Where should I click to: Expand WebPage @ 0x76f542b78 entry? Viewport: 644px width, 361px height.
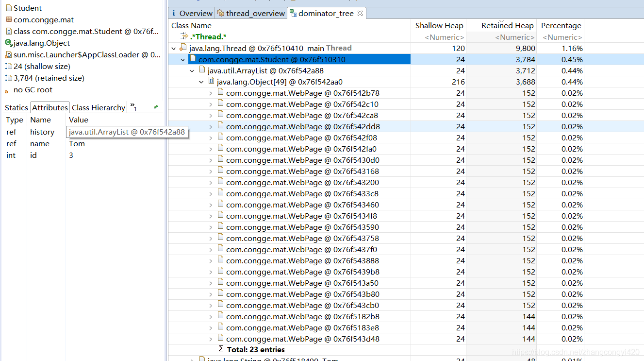[211, 93]
